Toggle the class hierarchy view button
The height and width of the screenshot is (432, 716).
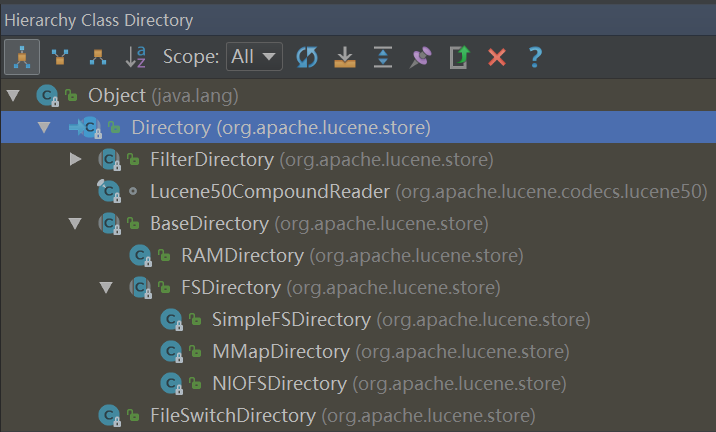click(22, 57)
